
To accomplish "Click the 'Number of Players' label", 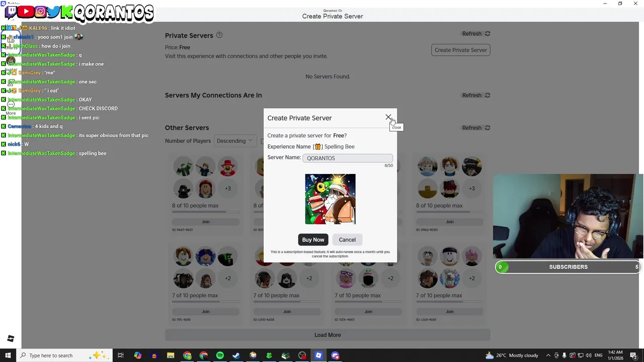I will [x=188, y=141].
